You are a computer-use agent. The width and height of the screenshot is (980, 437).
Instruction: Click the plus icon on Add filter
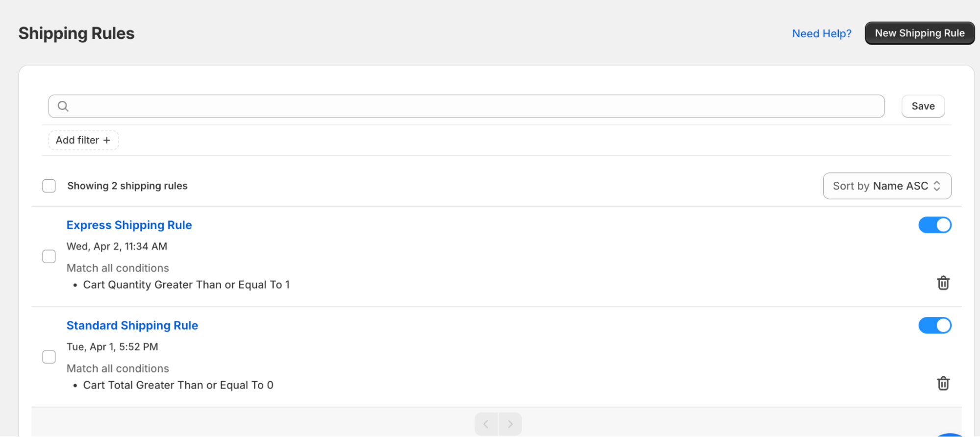pos(107,140)
